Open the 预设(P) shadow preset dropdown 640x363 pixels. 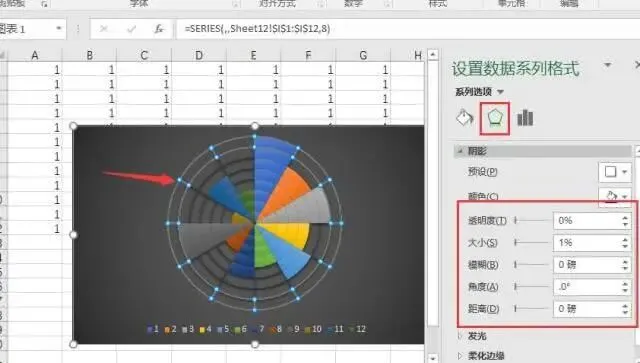pyautogui.click(x=615, y=172)
